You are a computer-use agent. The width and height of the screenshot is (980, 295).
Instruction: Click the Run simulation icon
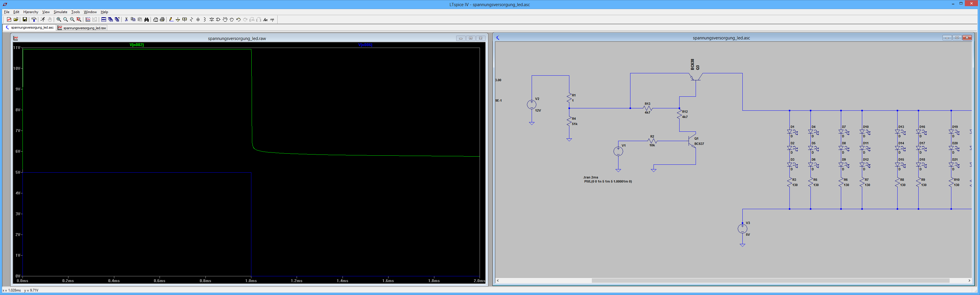click(x=43, y=19)
